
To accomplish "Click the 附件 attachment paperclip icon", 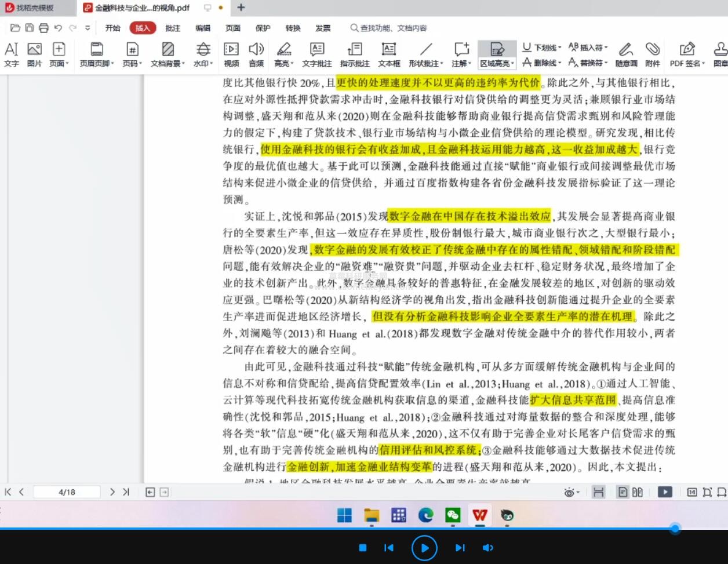I will point(653,54).
